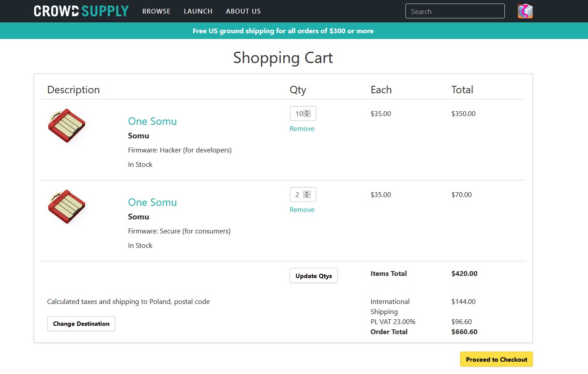Open the user avatar icon in header

click(525, 11)
